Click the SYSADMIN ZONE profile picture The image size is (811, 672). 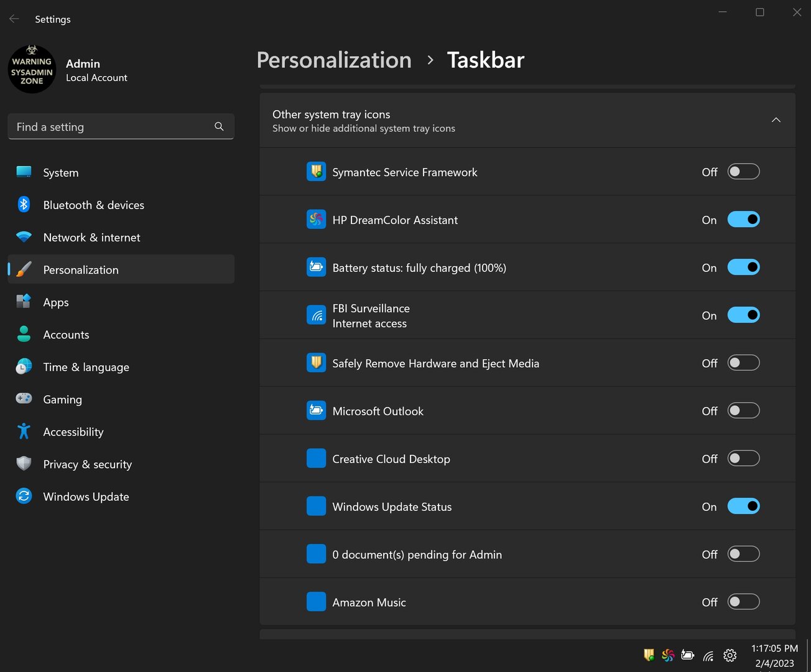tap(32, 69)
